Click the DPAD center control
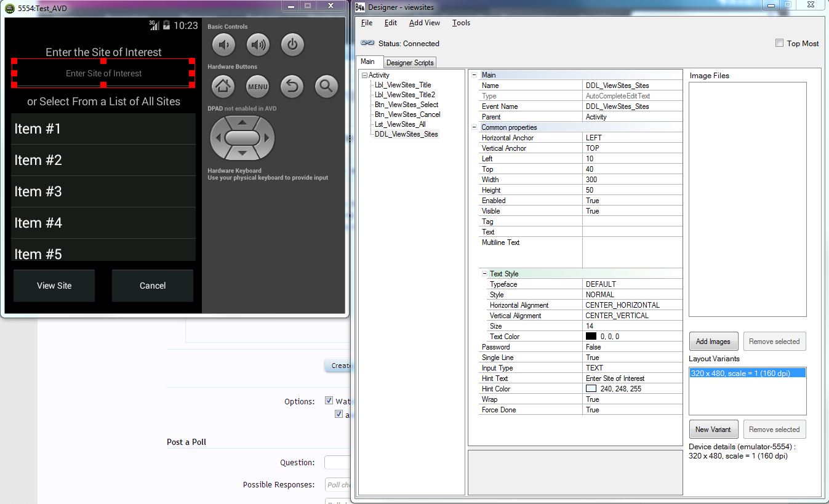829x504 pixels. coord(242,138)
